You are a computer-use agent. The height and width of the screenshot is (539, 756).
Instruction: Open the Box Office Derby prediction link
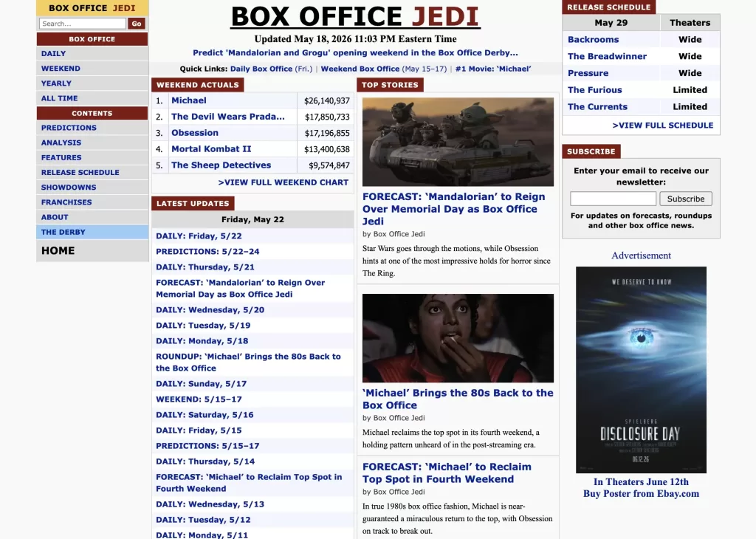click(355, 53)
